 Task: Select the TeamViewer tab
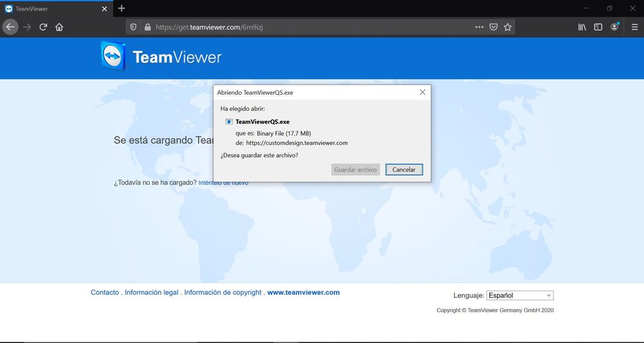[56, 8]
